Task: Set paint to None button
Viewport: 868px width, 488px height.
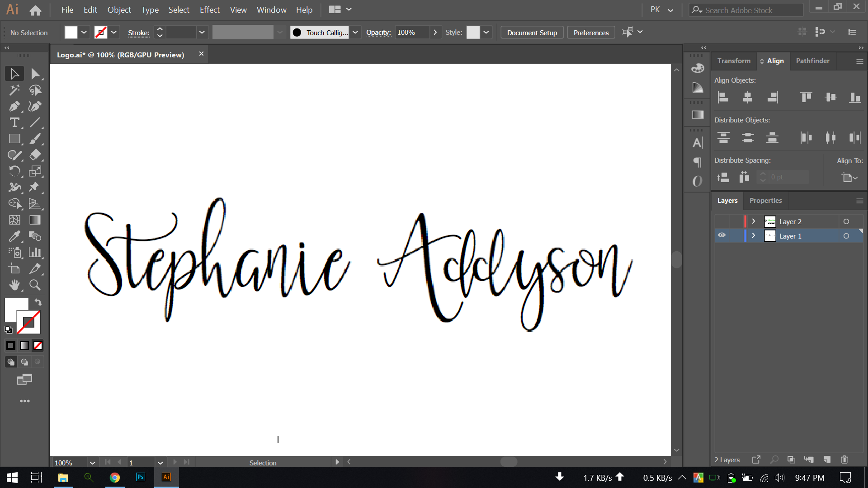Action: pyautogui.click(x=38, y=346)
